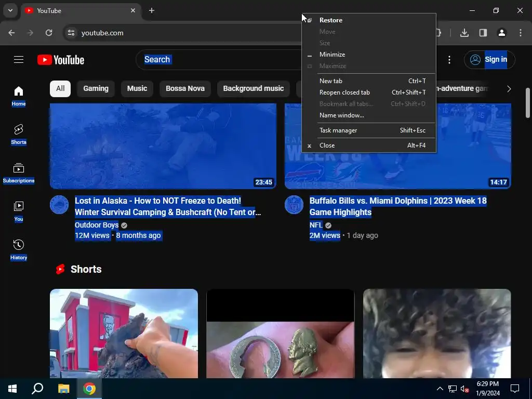This screenshot has height=399, width=532.
Task: Open the YouTube hamburger guide menu
Action: [19, 60]
